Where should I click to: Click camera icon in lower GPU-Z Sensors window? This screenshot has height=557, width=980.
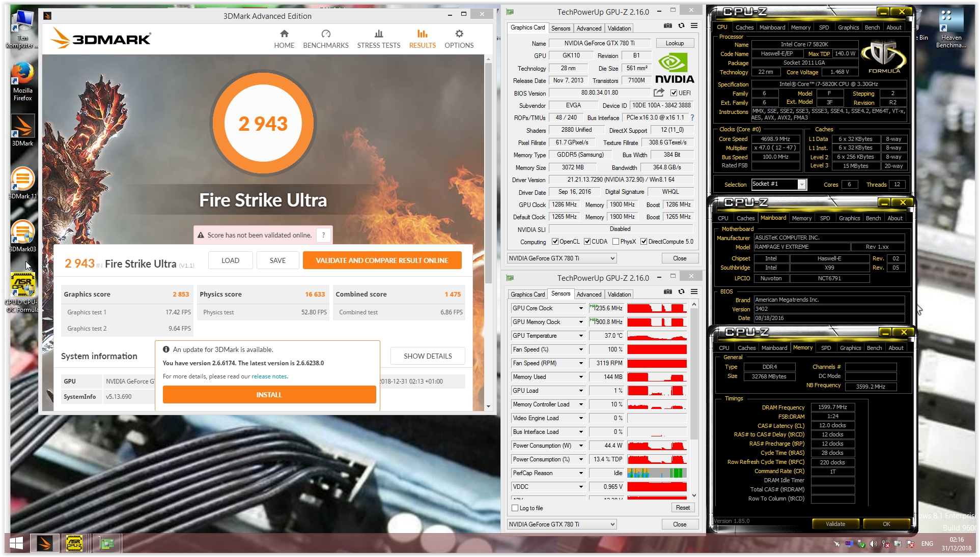pos(667,292)
